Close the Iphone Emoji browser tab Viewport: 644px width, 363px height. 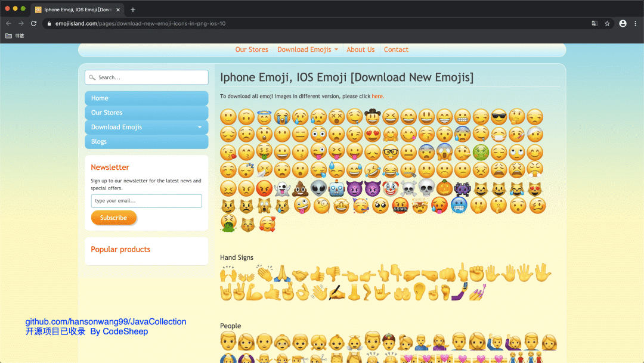tap(118, 10)
